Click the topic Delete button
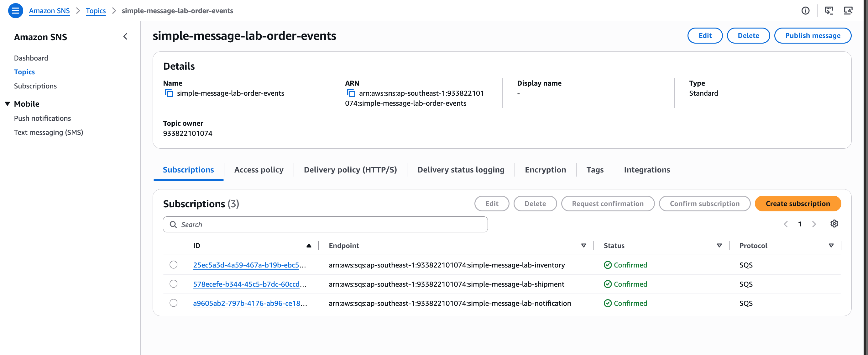The height and width of the screenshot is (355, 868). coord(748,35)
